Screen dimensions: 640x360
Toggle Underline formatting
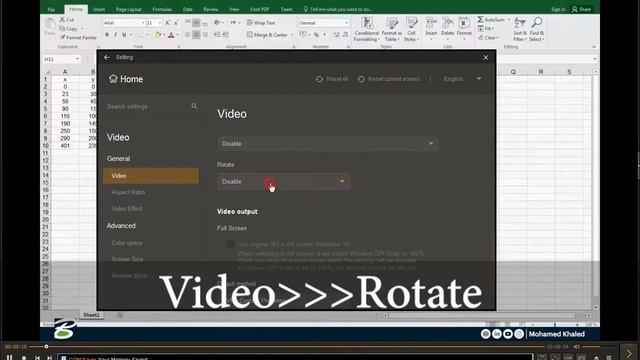(x=124, y=35)
